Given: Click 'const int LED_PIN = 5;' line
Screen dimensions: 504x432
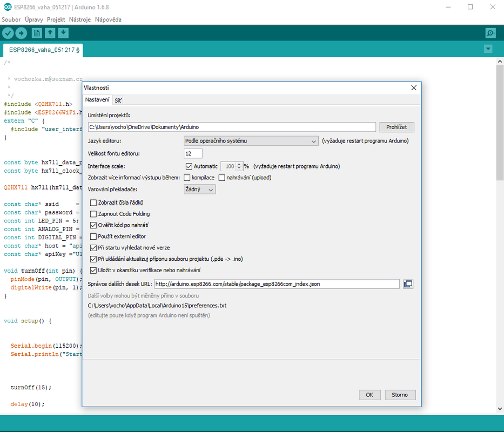Looking at the screenshot, I should tap(41, 221).
